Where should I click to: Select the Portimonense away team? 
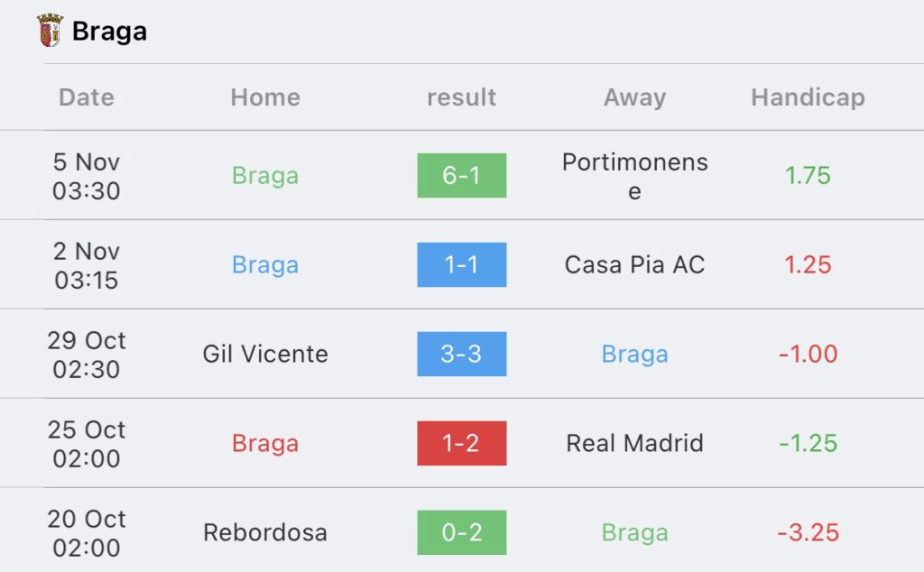[x=634, y=176]
